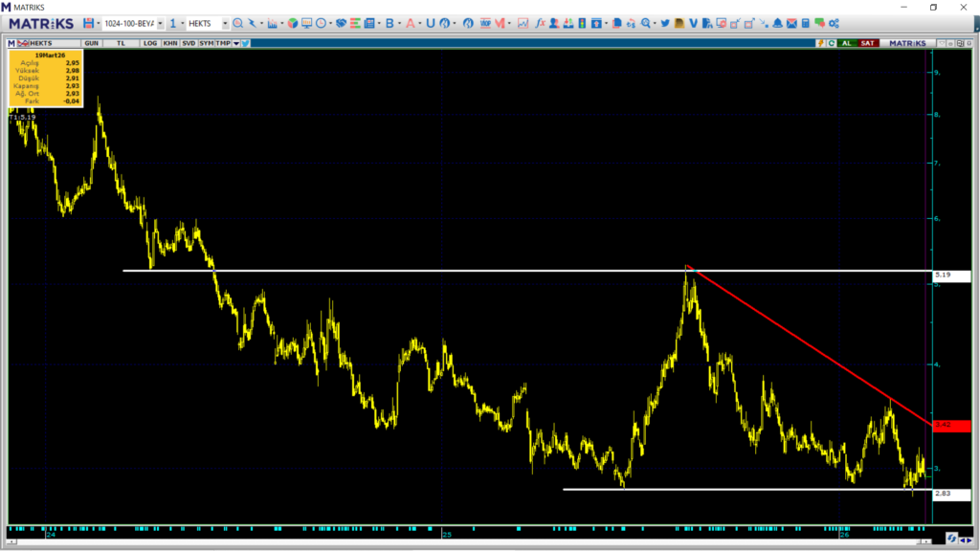Click the yellow 19Mart26 info box
Viewport: 980px width, 551px height.
click(46, 78)
